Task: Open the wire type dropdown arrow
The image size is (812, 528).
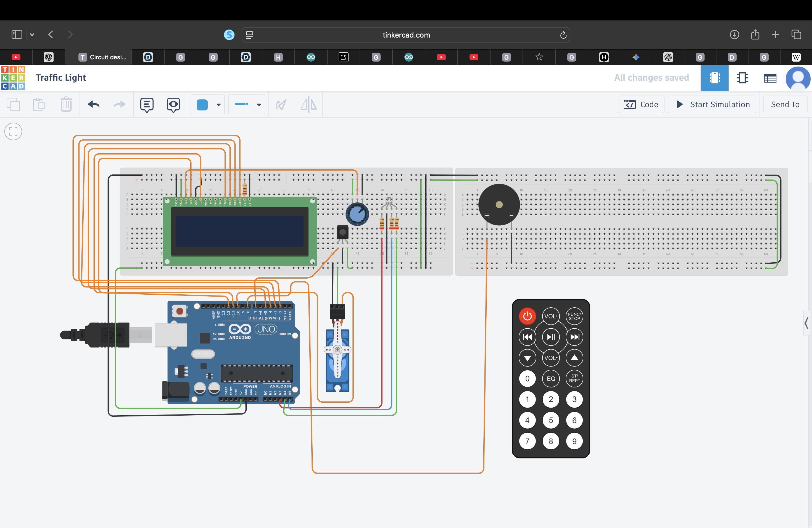Action: pos(259,105)
